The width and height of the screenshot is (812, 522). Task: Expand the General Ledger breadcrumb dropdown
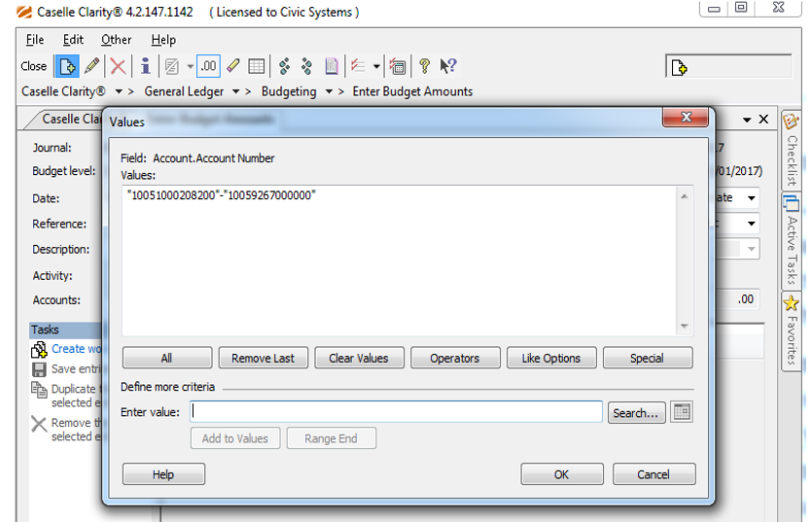(235, 91)
